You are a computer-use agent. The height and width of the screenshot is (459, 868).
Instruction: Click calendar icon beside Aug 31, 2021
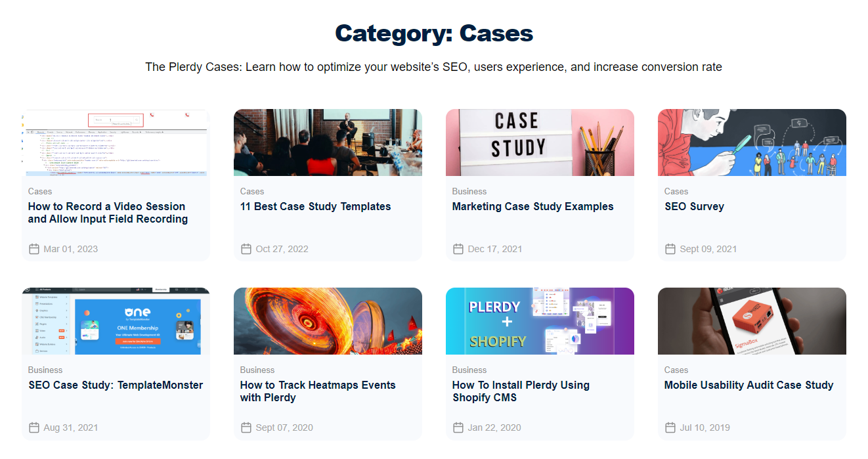(34, 427)
